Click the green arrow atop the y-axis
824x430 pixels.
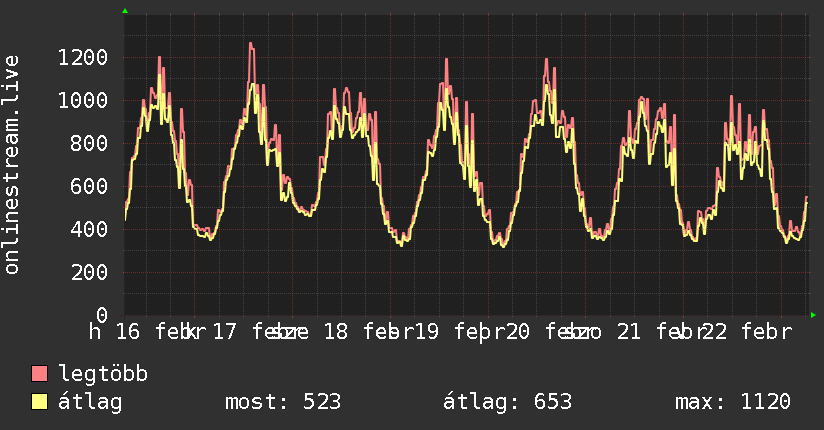125,11
